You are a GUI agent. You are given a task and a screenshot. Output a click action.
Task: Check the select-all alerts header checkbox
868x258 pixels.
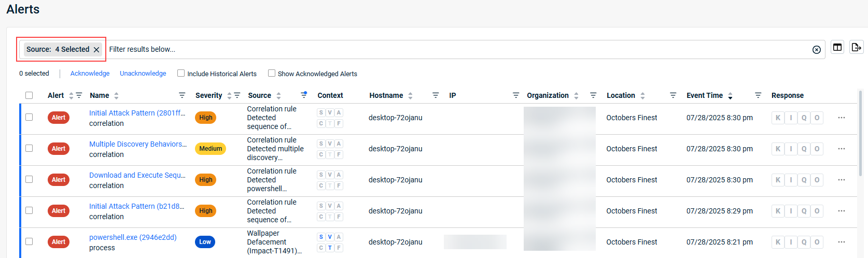(x=29, y=95)
